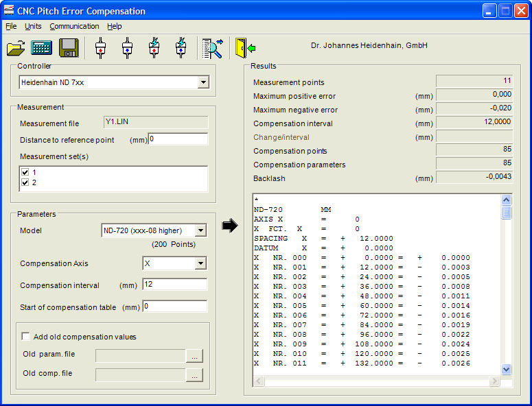
Task: Click the AXIS X line in results
Action: pos(307,219)
